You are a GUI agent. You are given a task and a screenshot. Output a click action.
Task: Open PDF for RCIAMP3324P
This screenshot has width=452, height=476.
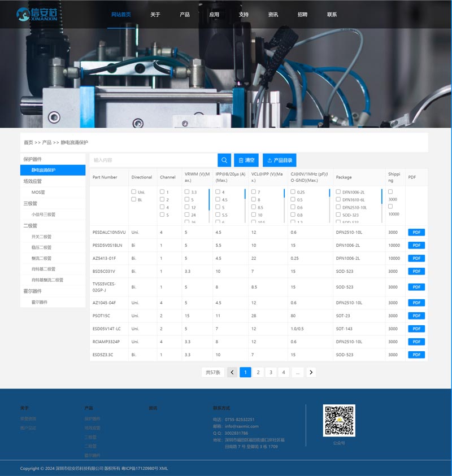(416, 342)
